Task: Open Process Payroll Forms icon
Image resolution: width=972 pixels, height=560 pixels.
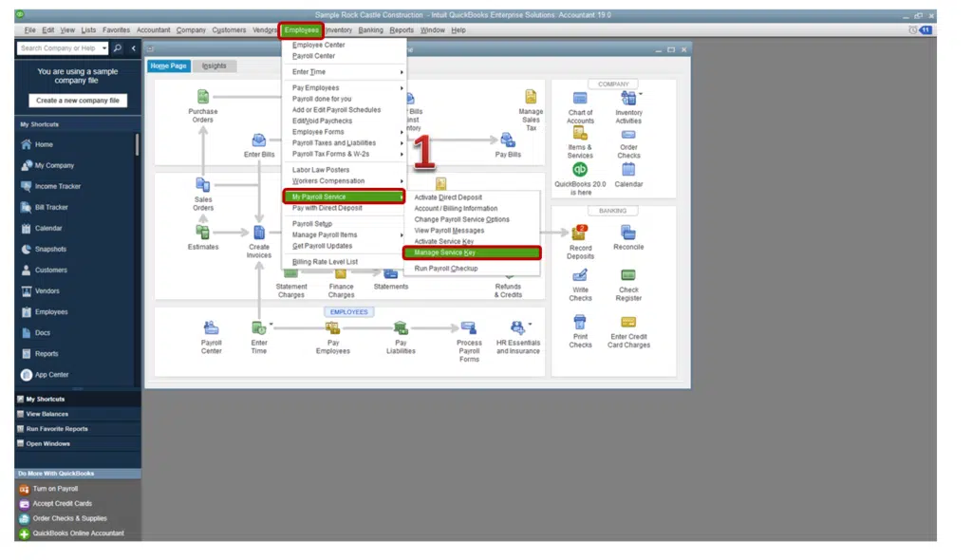Action: [x=469, y=327]
